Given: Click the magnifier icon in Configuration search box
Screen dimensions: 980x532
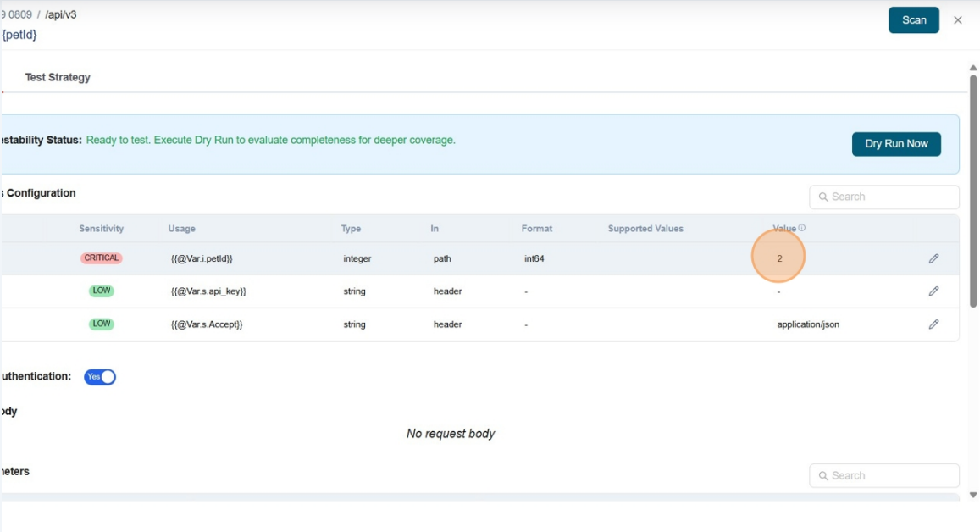Looking at the screenshot, I should [823, 197].
